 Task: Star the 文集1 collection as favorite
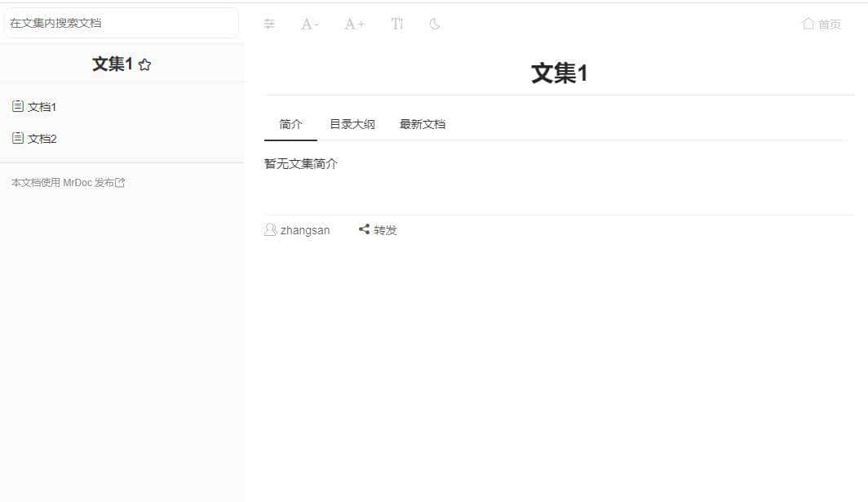144,64
